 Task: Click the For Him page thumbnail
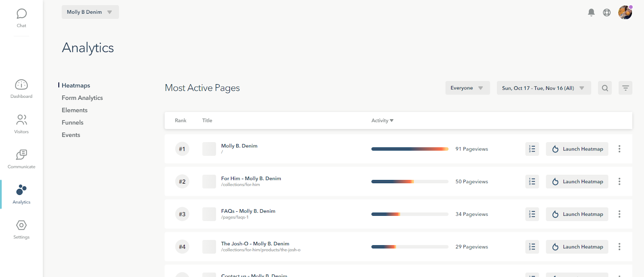(x=209, y=182)
